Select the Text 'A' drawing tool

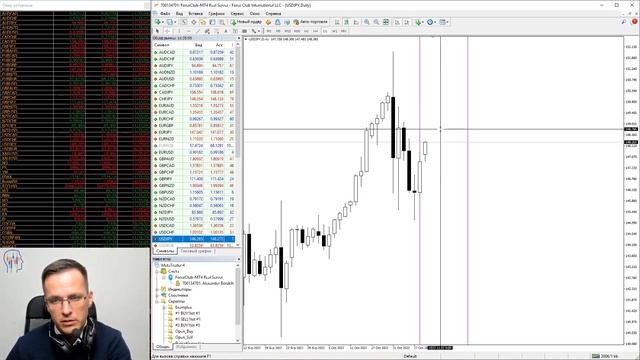[226, 31]
